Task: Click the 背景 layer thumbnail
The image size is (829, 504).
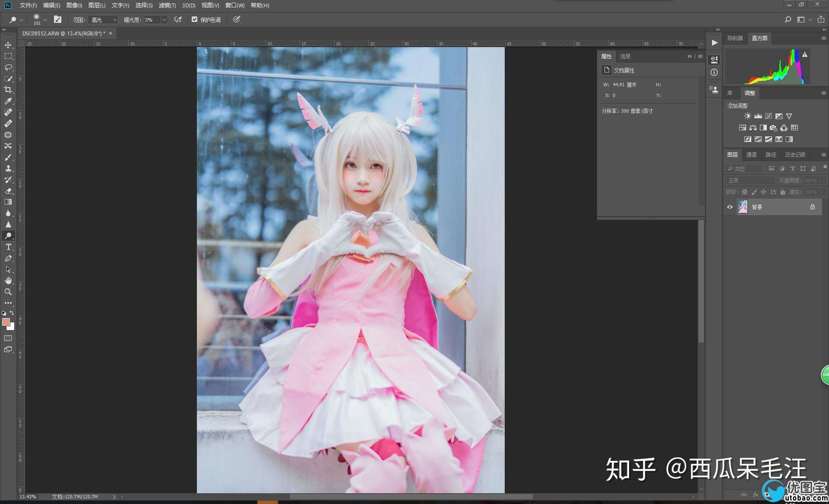Action: pos(743,207)
